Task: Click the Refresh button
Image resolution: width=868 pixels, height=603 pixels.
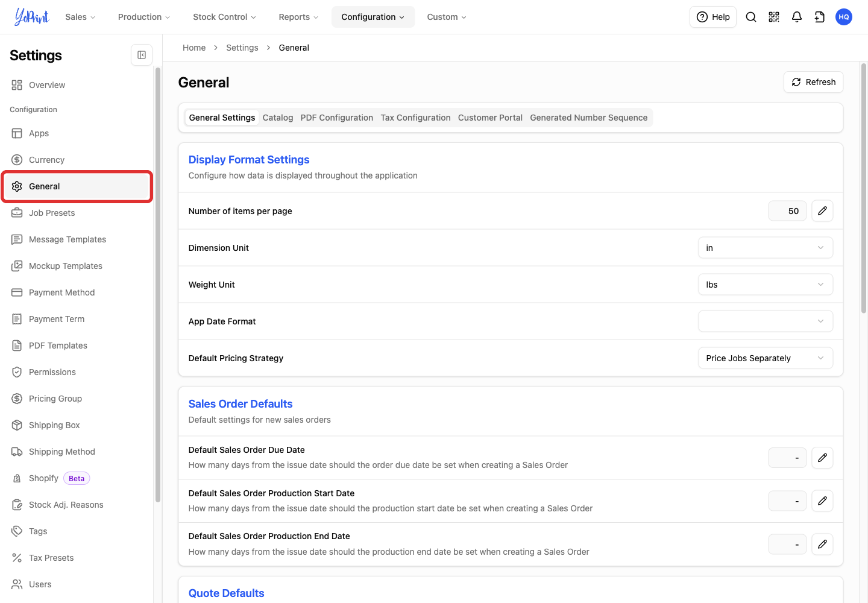Action: click(813, 82)
